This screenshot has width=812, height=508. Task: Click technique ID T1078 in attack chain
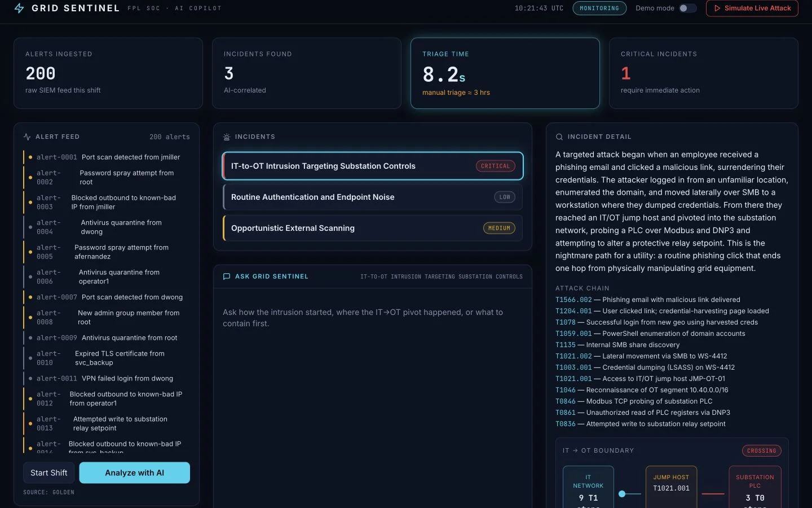[566, 322]
